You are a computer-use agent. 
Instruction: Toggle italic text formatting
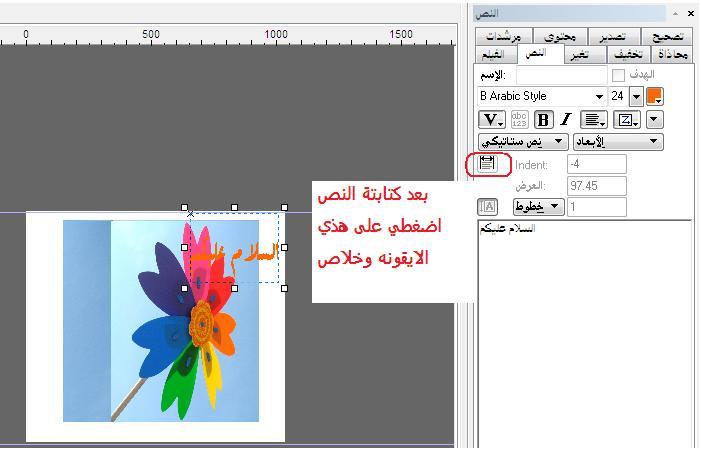[x=565, y=120]
